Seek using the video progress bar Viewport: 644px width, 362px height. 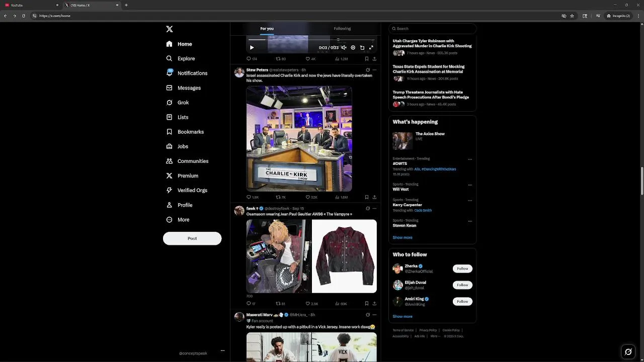click(311, 39)
